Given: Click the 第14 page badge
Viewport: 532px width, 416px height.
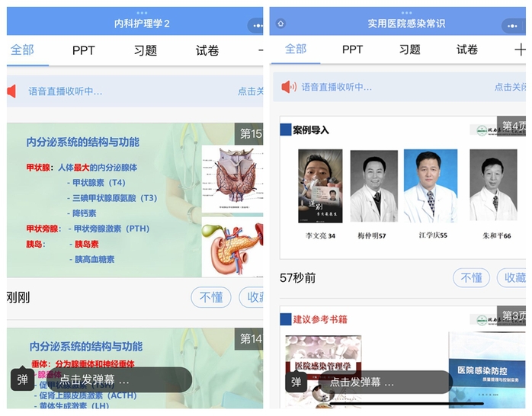Looking at the screenshot, I should tap(248, 339).
